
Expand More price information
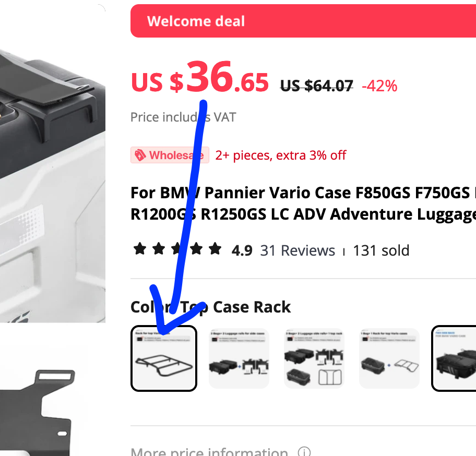point(209,451)
